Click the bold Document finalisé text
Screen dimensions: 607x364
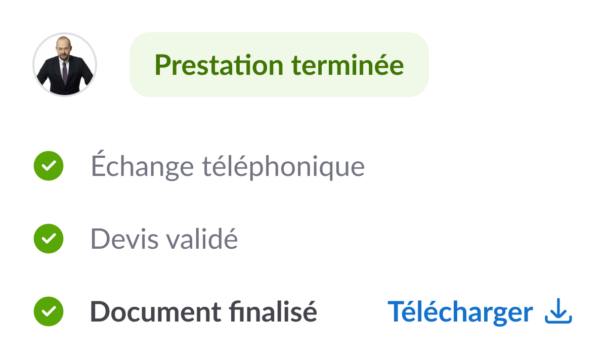203,311
